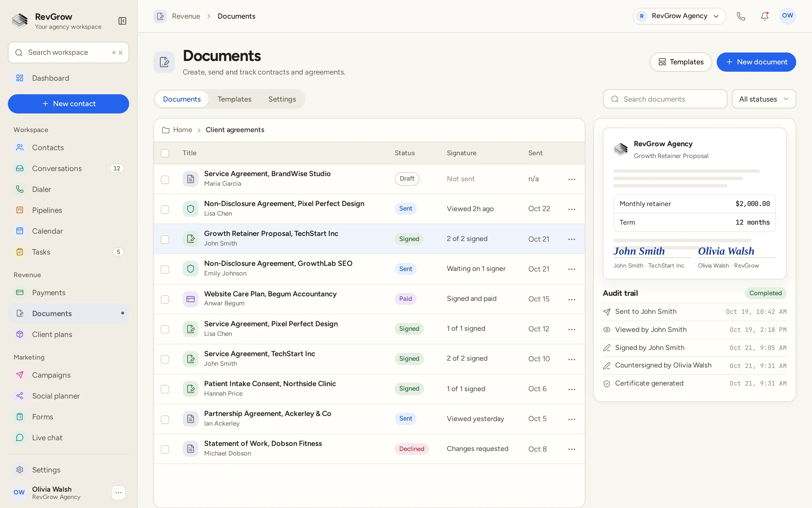
Task: Open row menu for Service Agreement, BrandWise Studio
Action: click(572, 179)
